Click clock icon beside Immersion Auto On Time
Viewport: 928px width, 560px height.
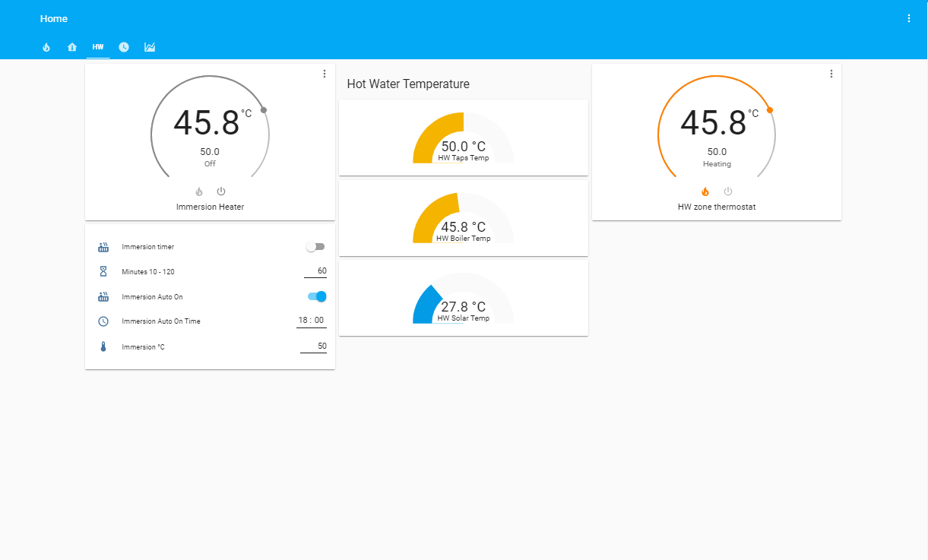tap(103, 321)
